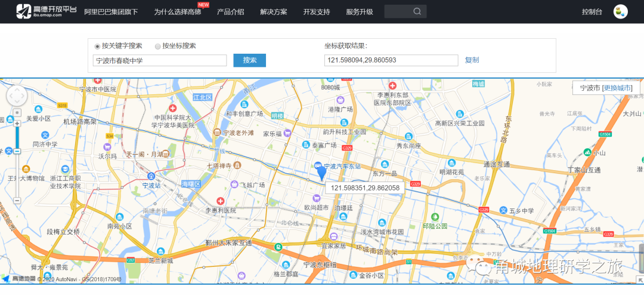Image resolution: width=644 pixels, height=295 pixels.
Task: Click the 江北区 district label
Action: (202, 97)
